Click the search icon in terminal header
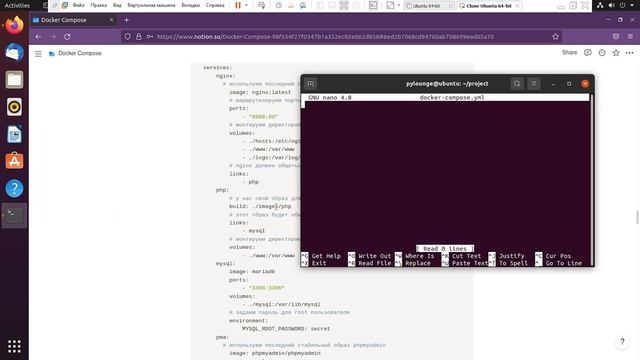Screen dimensions: 640x360 pyautogui.click(x=517, y=84)
